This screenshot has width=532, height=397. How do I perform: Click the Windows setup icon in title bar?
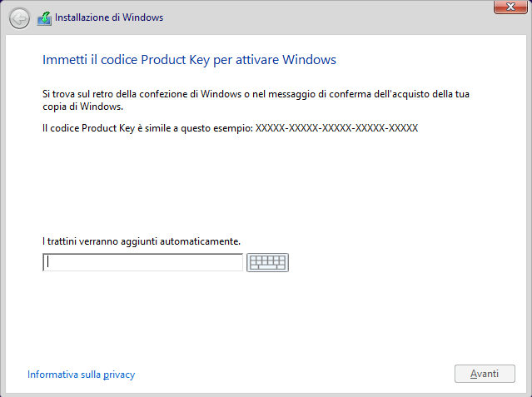44,18
